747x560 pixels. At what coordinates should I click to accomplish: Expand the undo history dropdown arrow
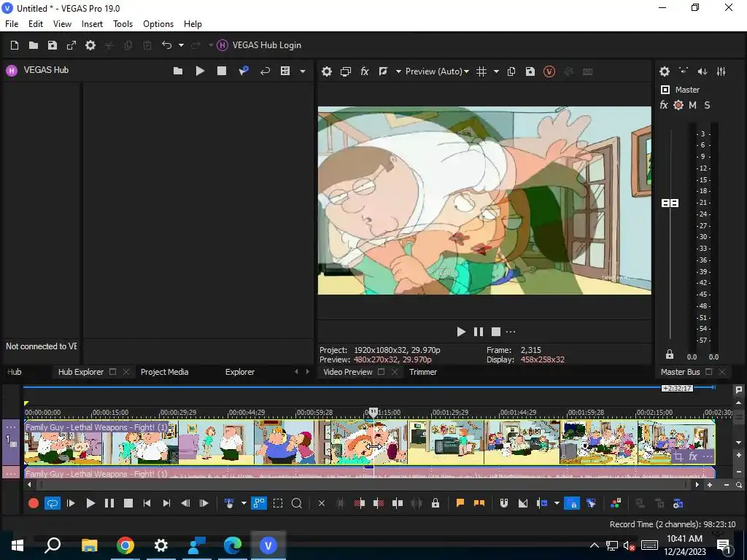[x=181, y=45]
